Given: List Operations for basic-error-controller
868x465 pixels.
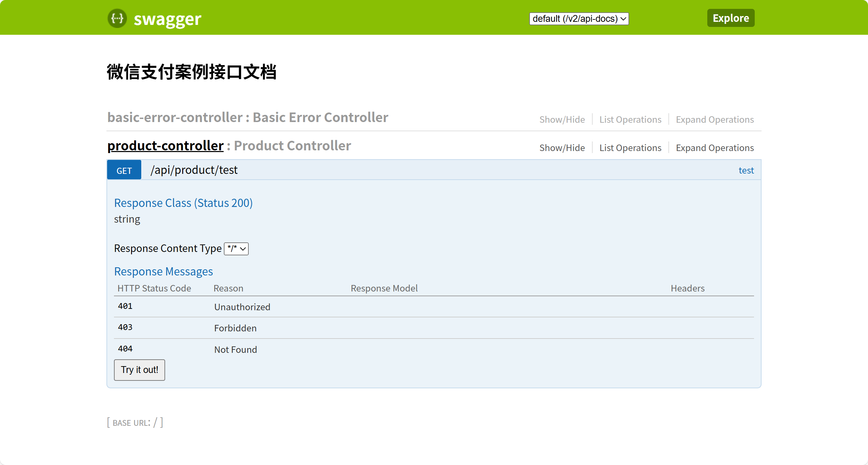Looking at the screenshot, I should tap(630, 120).
